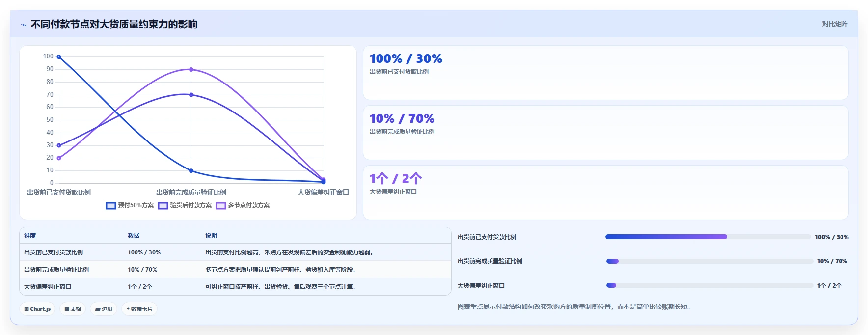Select the 出货前完成质量验证比例 table row cell

[56, 270]
